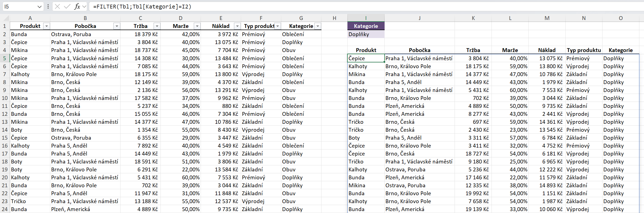The height and width of the screenshot is (213, 644).
Task: Open the Kategorie column filter in G1
Action: pos(318,26)
